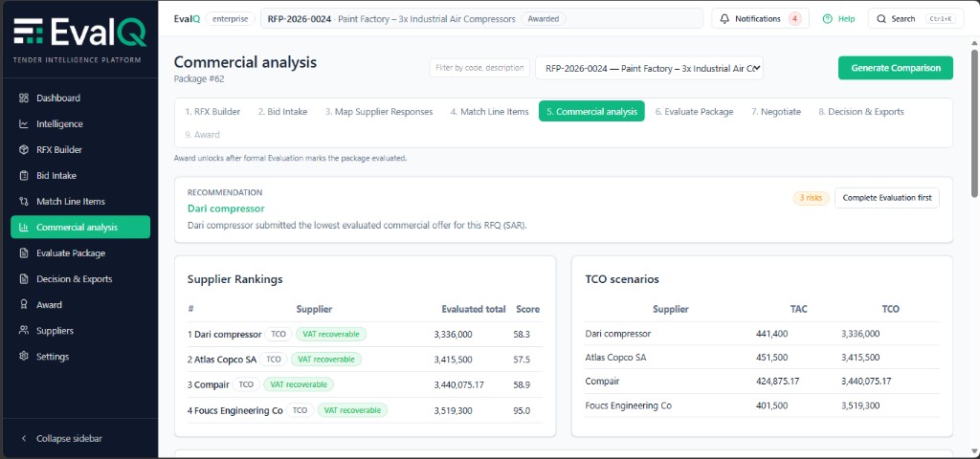Open the RFP package selector dropdown
980x459 pixels.
point(649,68)
